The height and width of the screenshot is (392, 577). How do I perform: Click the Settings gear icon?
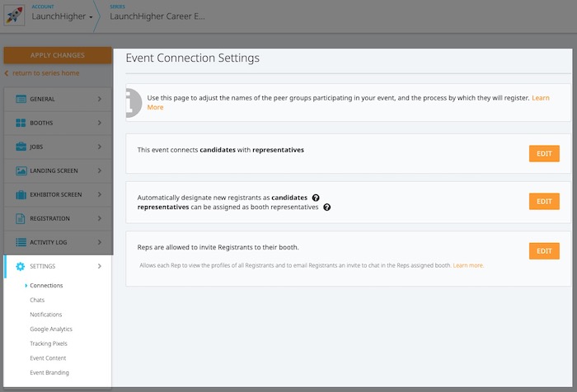[x=21, y=266]
